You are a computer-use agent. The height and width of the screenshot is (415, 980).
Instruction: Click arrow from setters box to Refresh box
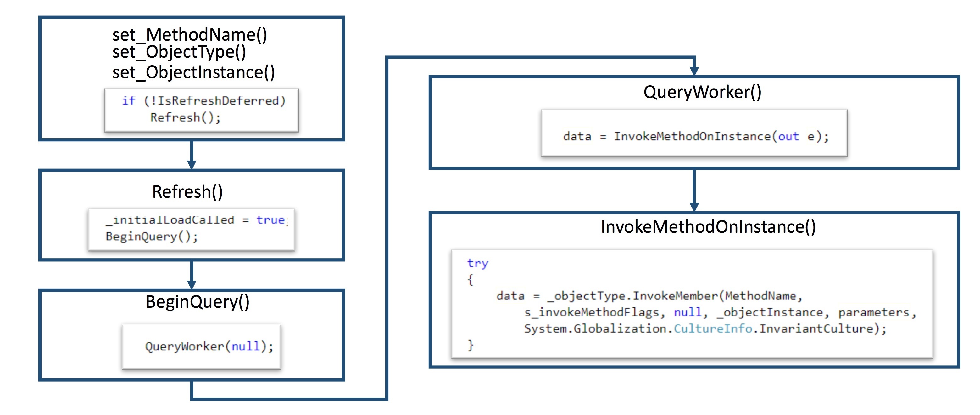point(192,155)
